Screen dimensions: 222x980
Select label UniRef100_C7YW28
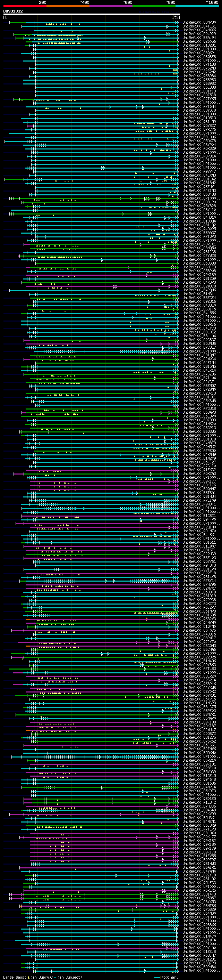(199, 256)
